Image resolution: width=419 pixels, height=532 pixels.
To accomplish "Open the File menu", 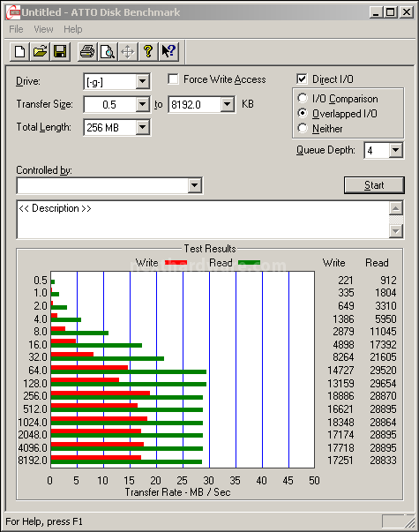I will pyautogui.click(x=16, y=29).
